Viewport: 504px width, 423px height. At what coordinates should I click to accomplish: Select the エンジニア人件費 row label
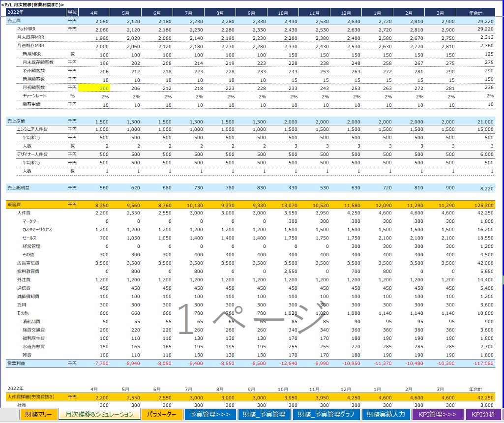pos(32,129)
